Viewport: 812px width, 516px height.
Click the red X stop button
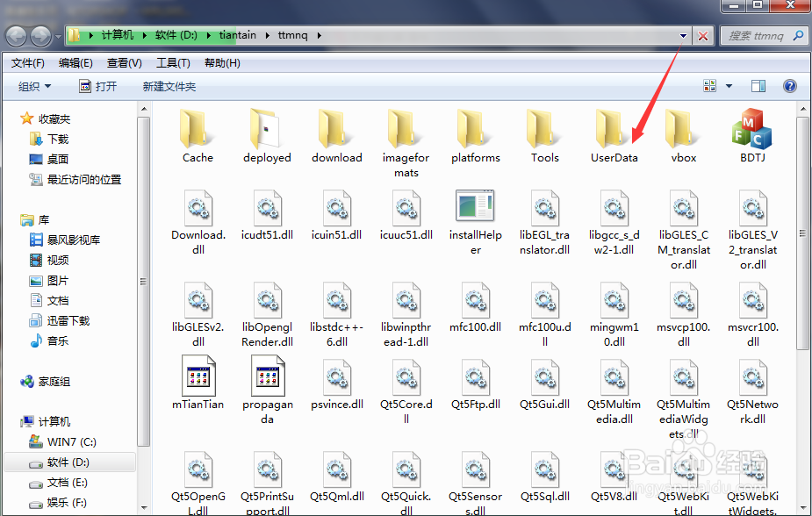tap(703, 36)
